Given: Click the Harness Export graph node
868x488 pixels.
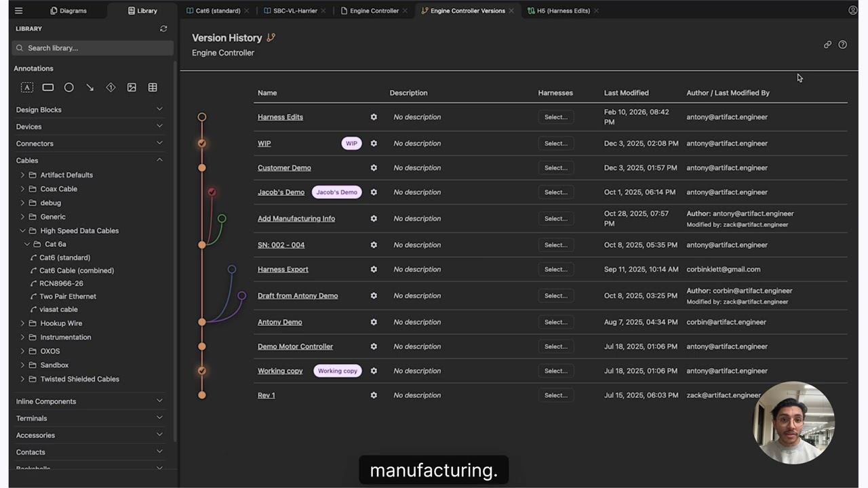Looking at the screenshot, I should coord(232,270).
